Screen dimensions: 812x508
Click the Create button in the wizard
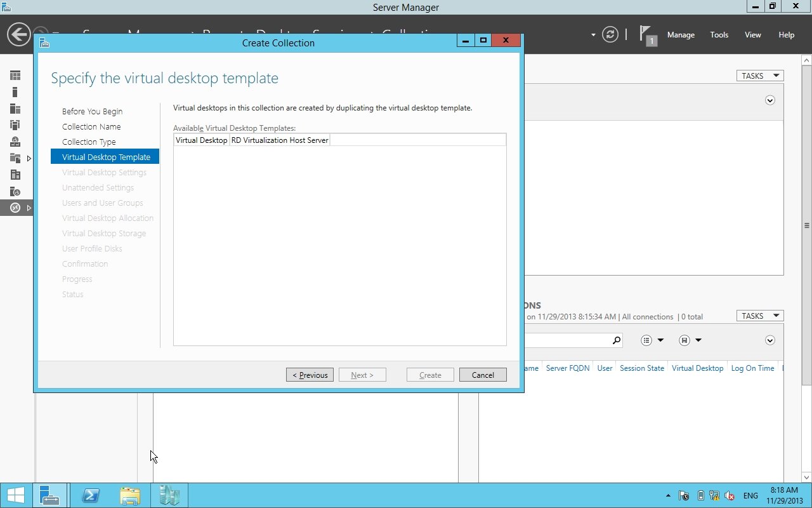pos(430,375)
